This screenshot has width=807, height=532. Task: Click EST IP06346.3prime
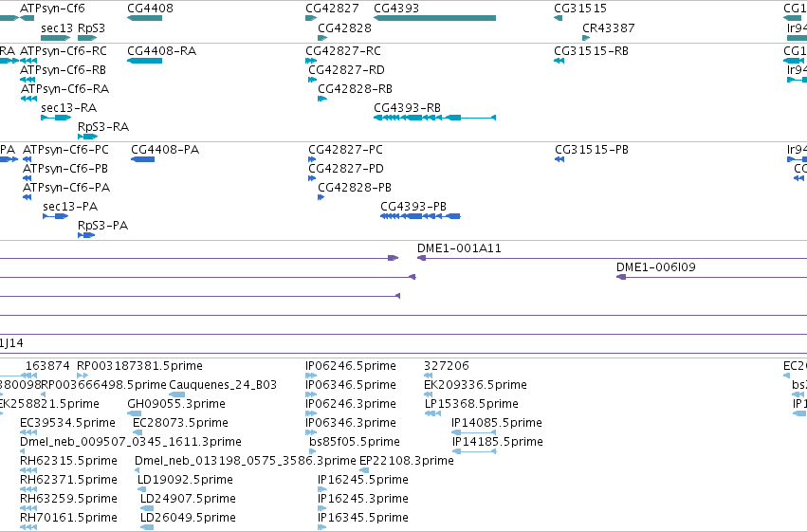(x=351, y=424)
